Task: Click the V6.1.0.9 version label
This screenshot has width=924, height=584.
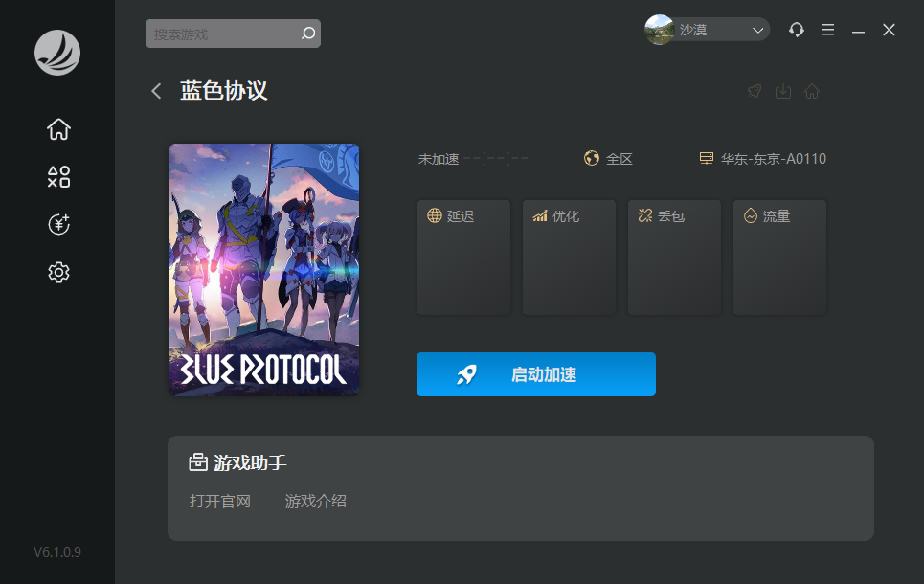Action: coord(57,552)
